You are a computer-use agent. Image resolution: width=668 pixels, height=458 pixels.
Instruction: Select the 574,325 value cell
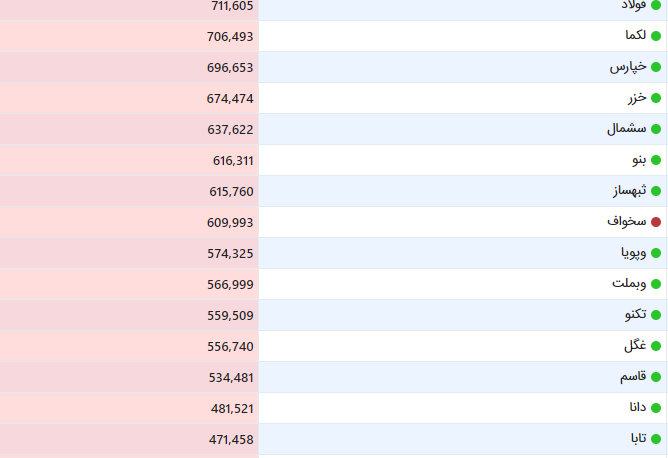pos(129,253)
